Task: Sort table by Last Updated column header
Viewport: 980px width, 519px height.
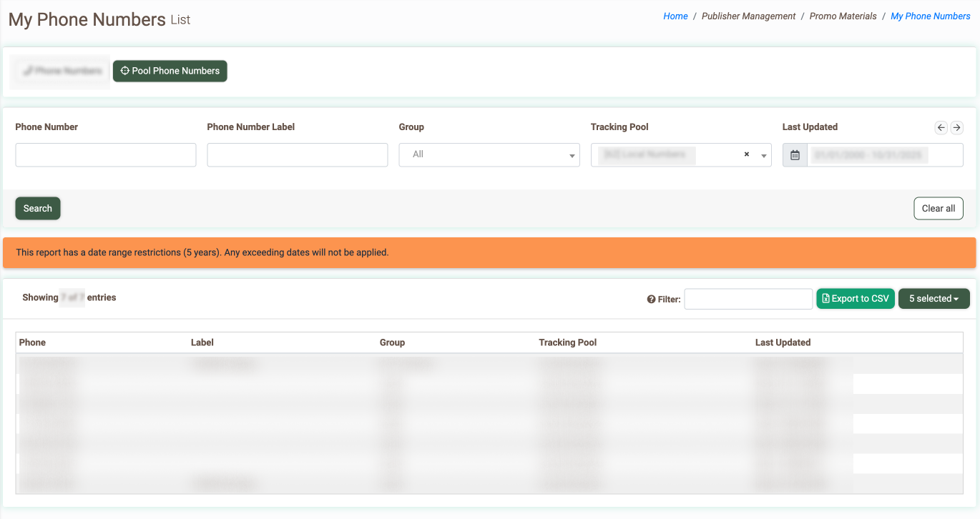Action: pos(783,342)
